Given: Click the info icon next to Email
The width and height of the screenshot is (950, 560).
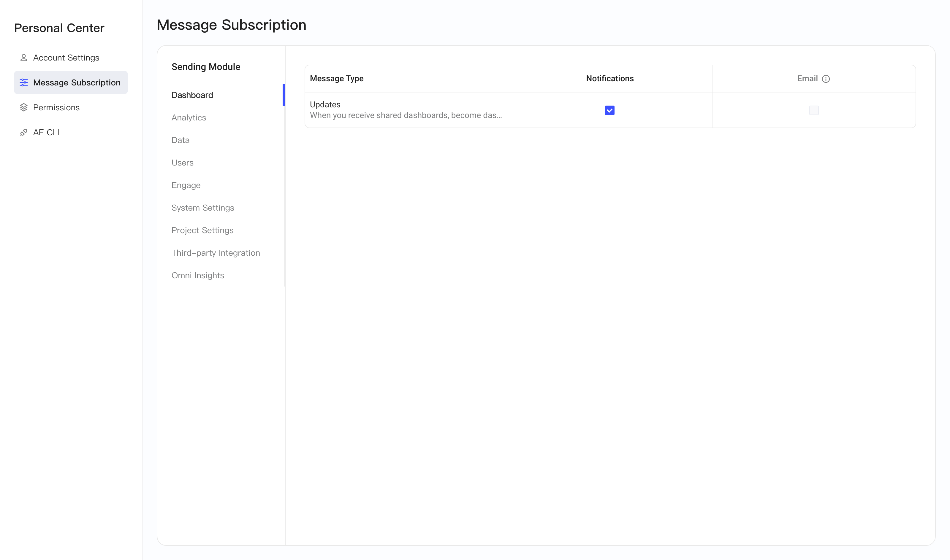Looking at the screenshot, I should tap(826, 79).
